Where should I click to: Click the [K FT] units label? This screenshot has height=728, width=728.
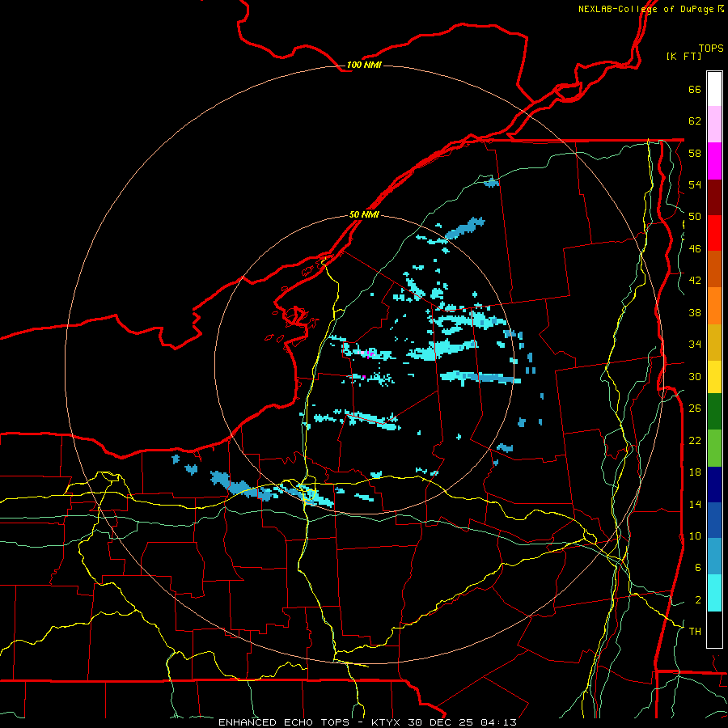click(x=684, y=56)
